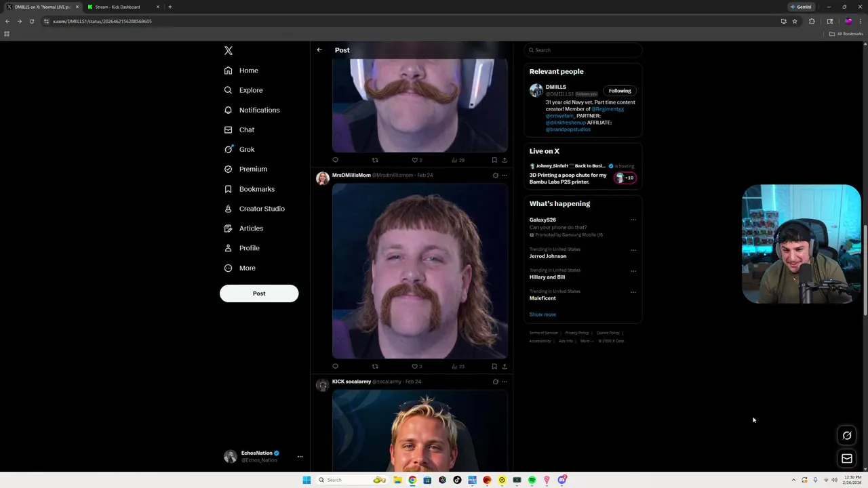The width and height of the screenshot is (868, 488).
Task: Open MrsDMiillsMom's profile avatar
Action: click(323, 178)
